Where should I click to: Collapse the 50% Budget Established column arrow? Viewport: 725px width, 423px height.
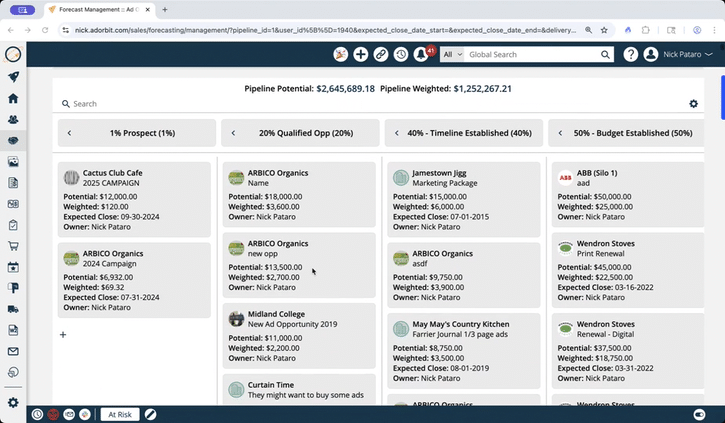pyautogui.click(x=560, y=133)
